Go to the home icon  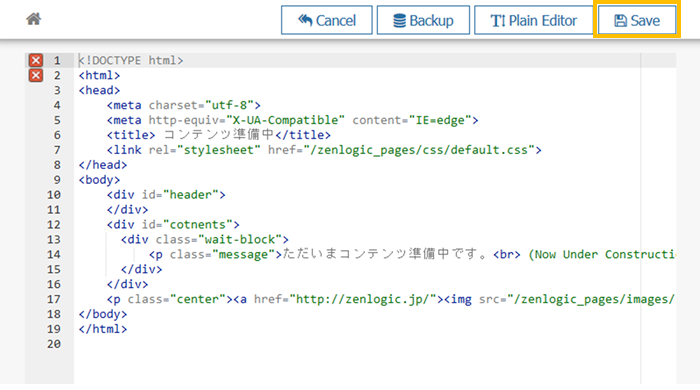(33, 19)
